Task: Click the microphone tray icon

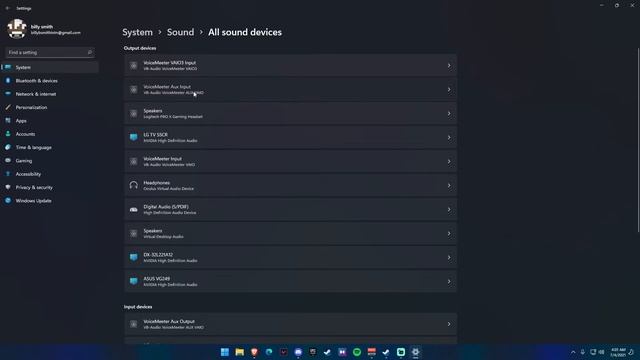Action: point(583,352)
